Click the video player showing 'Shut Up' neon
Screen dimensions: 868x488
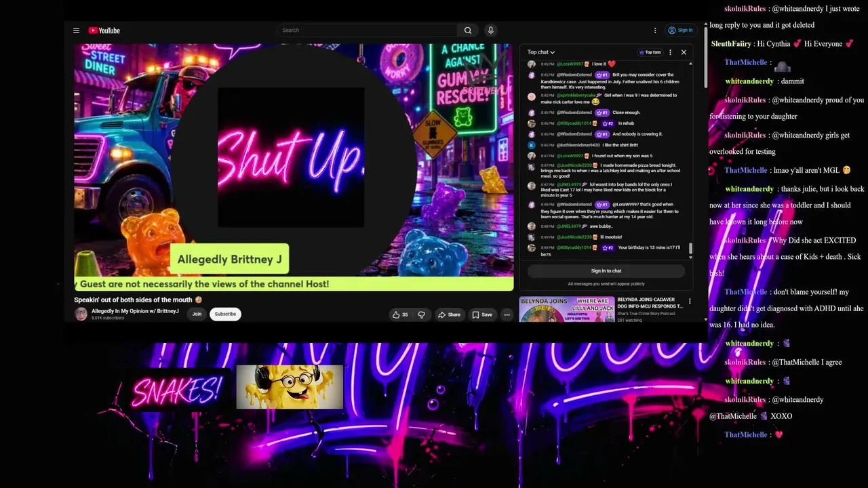294,167
